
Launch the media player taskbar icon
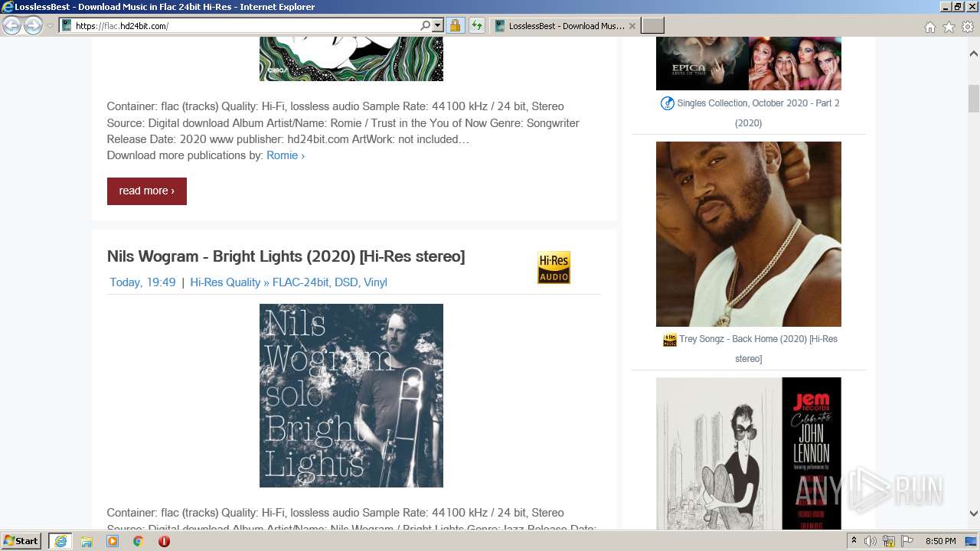(x=113, y=541)
